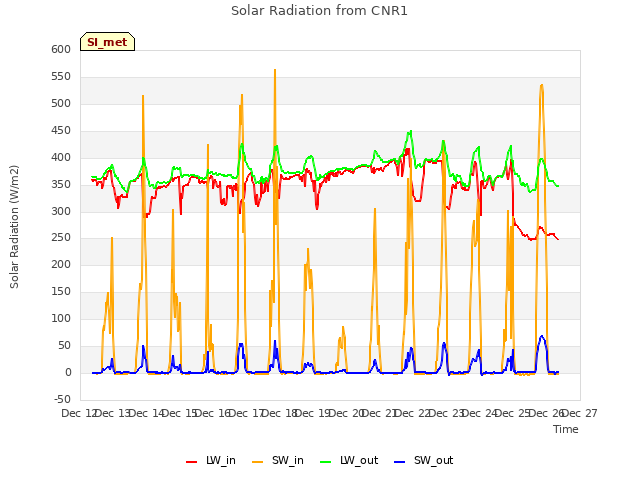Click the SW_out blue peak on Dec 26
Viewport: 640px width, 480px height.
(542, 336)
